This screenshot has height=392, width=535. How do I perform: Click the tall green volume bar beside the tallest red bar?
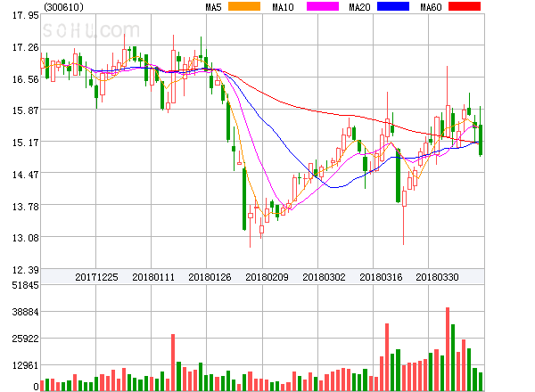[x=453, y=357]
